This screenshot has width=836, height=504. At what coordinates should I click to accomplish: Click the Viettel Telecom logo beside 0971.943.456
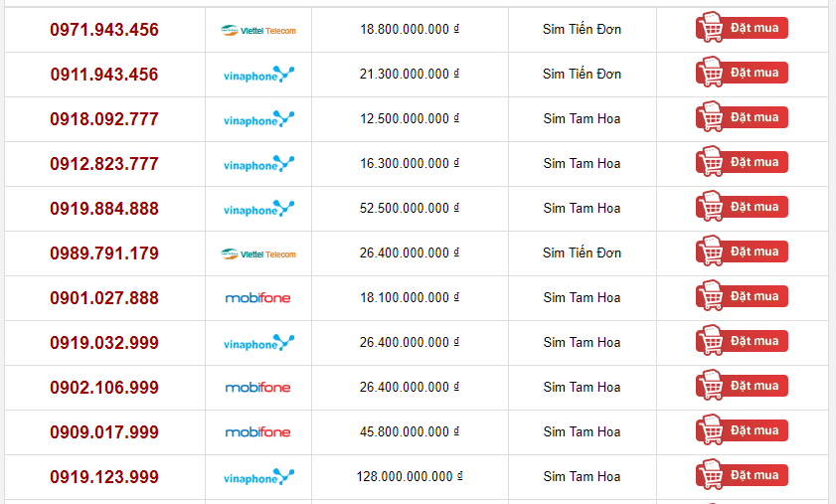pos(258,31)
